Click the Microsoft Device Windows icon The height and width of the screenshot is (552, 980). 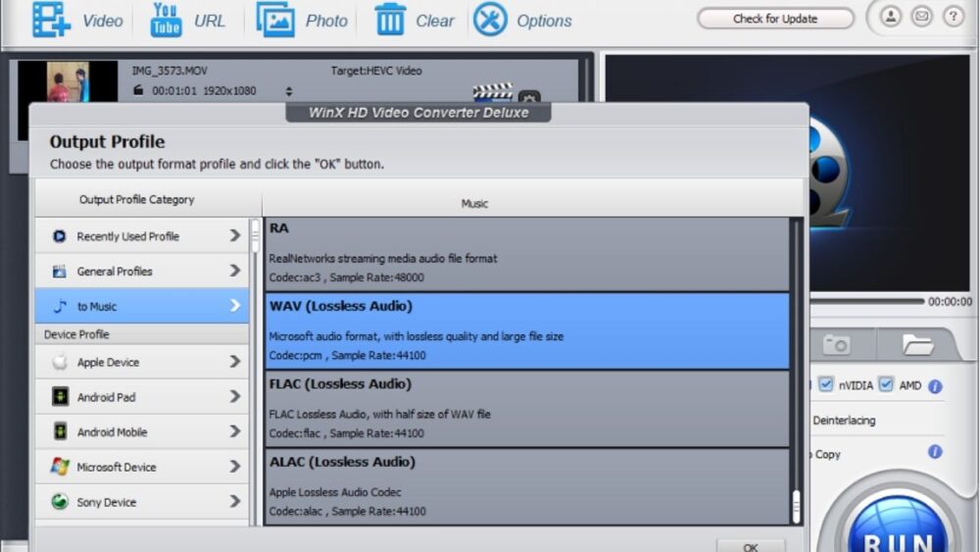tap(60, 467)
